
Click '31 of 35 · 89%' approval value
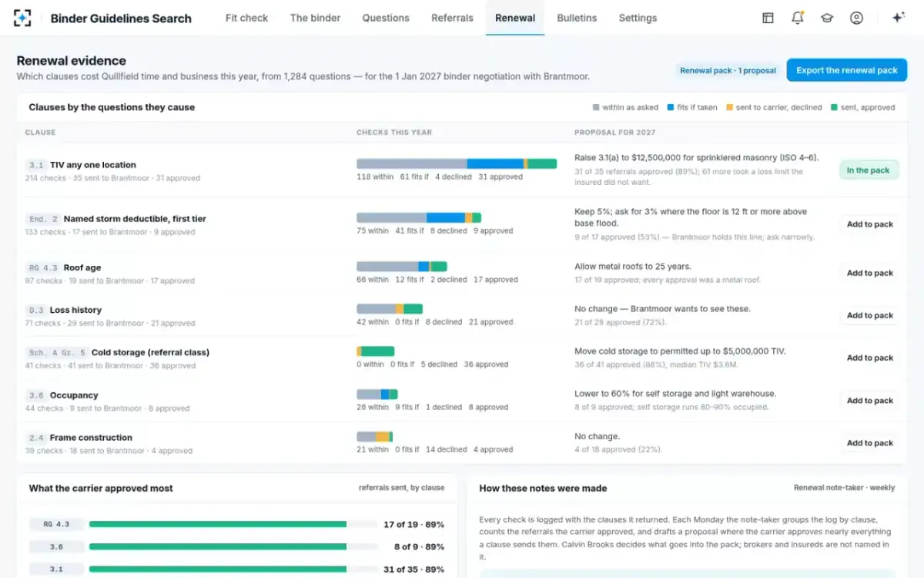[x=413, y=570]
